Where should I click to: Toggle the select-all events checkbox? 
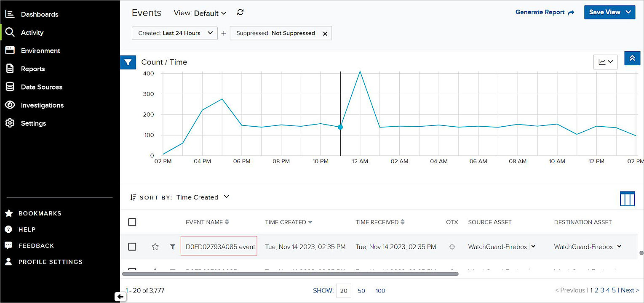point(132,222)
